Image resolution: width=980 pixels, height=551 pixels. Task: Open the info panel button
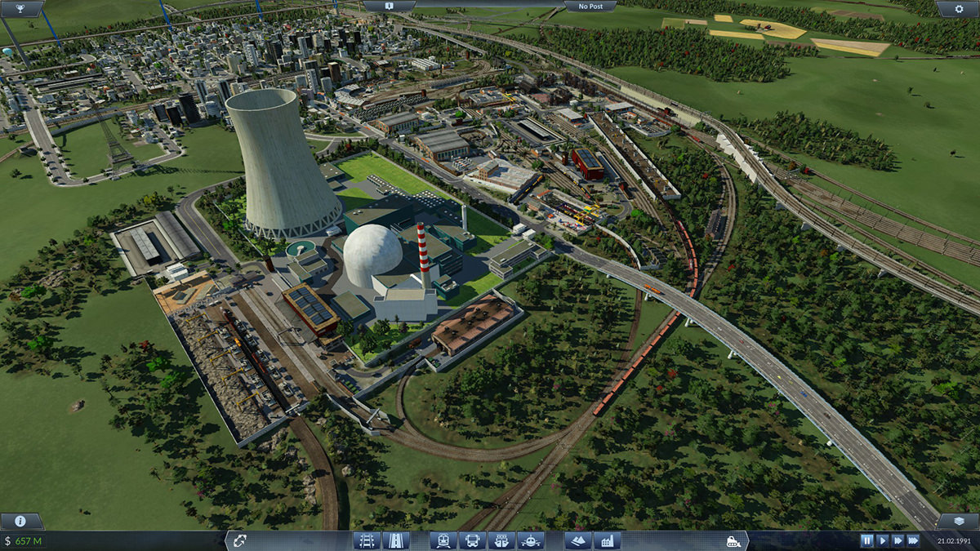pyautogui.click(x=19, y=521)
